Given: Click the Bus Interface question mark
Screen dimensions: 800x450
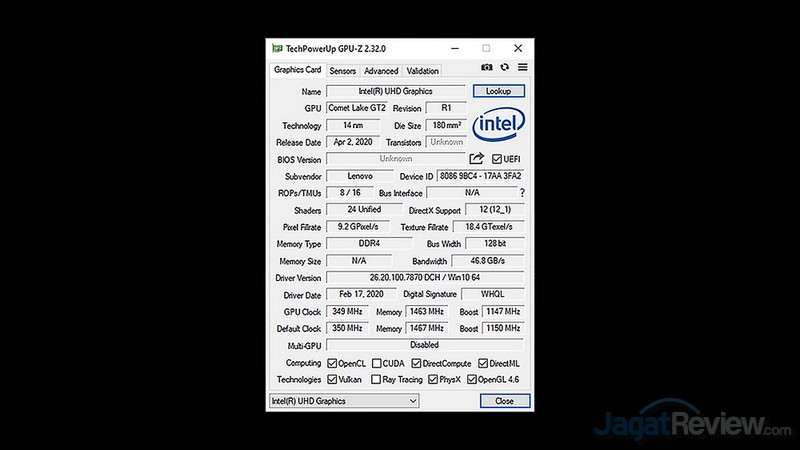Looking at the screenshot, I should point(522,193).
